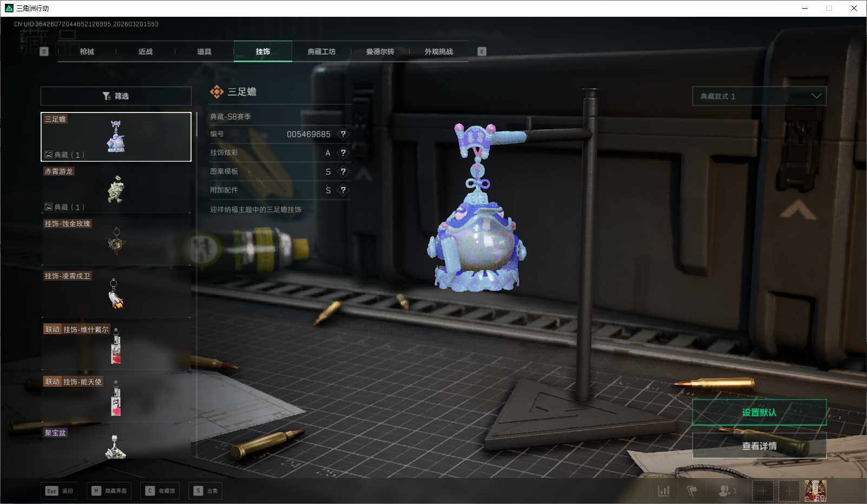The width and height of the screenshot is (867, 504).
Task: Click the Q previous-tab key icon
Action: 44,51
